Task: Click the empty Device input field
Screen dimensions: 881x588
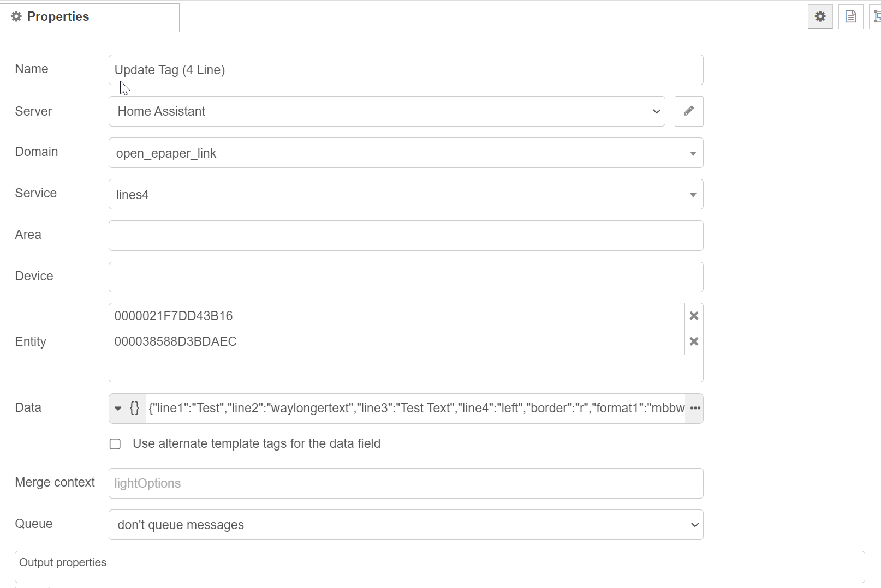Action: pyautogui.click(x=406, y=277)
